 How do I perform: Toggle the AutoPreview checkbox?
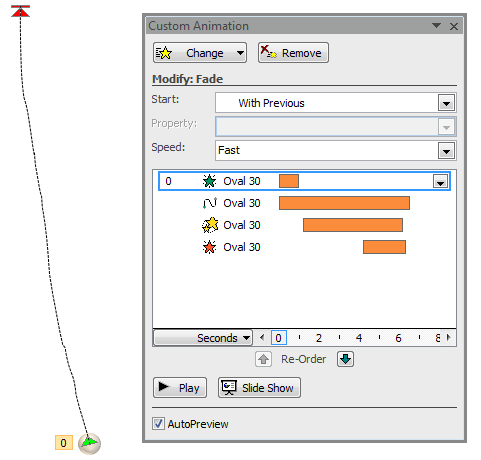coord(158,424)
